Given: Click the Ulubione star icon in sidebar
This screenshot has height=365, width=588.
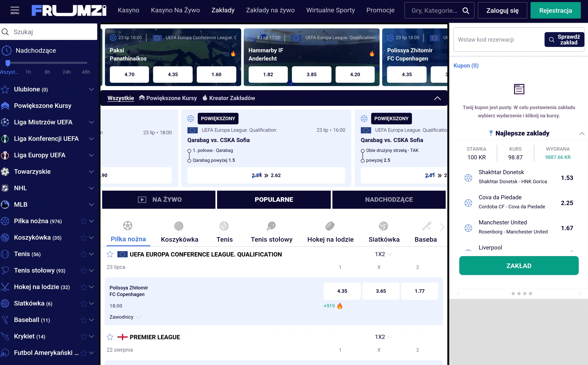Looking at the screenshot, I should [5, 89].
